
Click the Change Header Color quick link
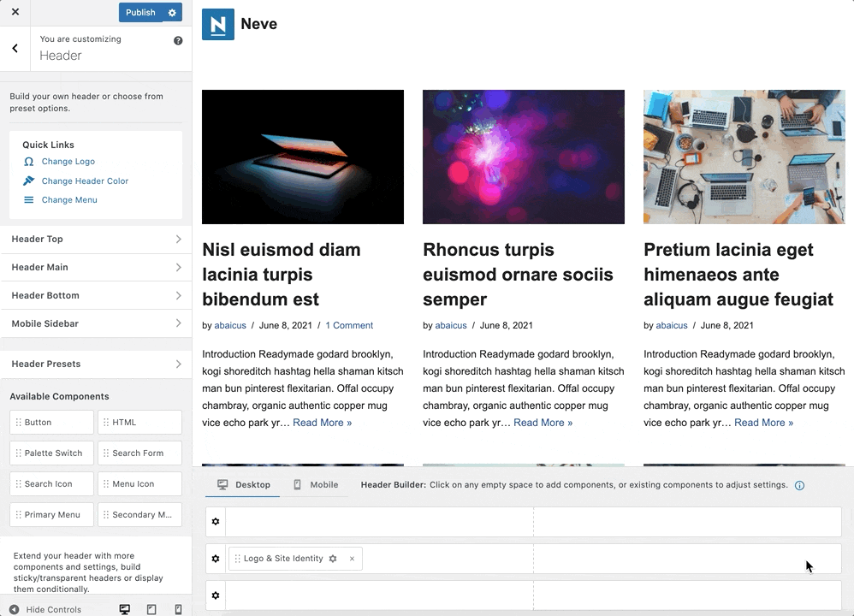[x=85, y=181]
